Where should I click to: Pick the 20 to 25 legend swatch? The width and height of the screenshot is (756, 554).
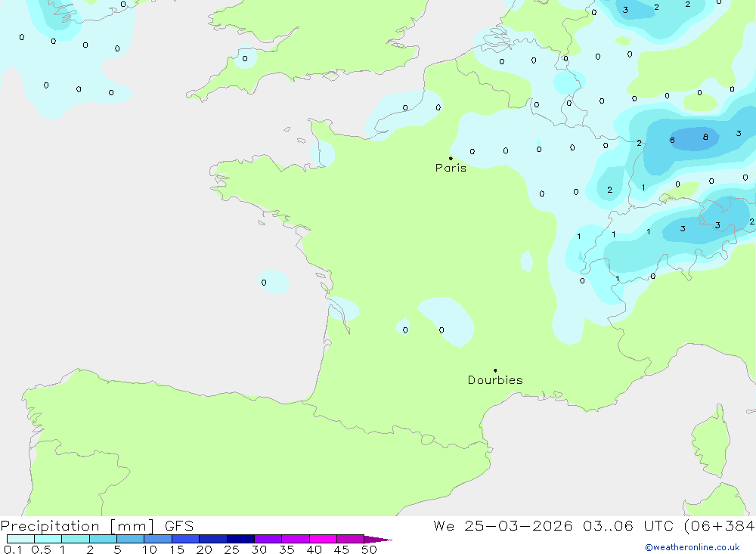coord(213,539)
